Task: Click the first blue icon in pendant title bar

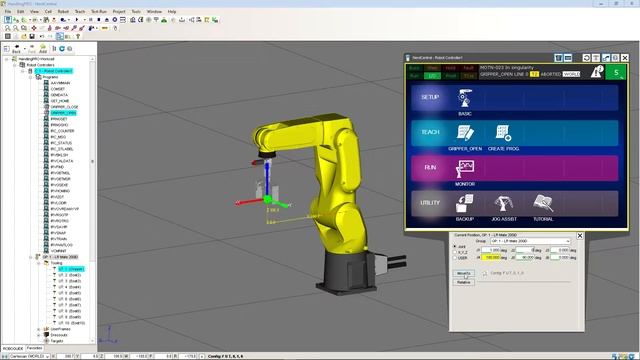Action: point(558,58)
